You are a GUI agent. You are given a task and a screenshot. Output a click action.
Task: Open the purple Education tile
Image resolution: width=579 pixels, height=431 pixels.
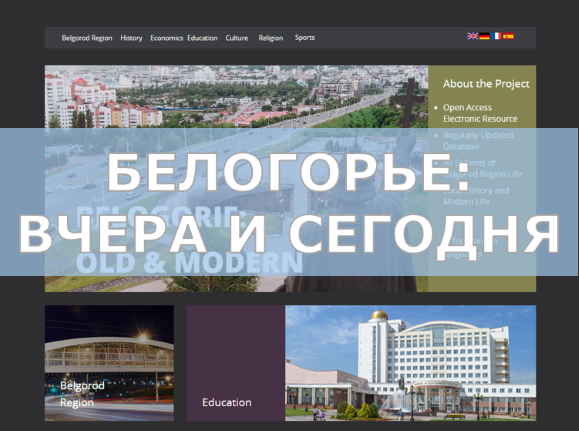pos(236,363)
